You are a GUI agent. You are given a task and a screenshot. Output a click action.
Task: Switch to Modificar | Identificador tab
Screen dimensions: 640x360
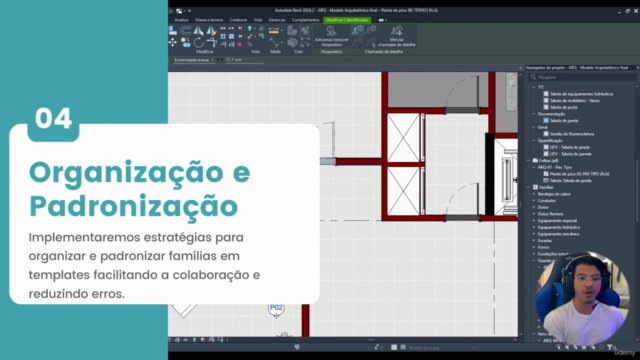click(347, 20)
